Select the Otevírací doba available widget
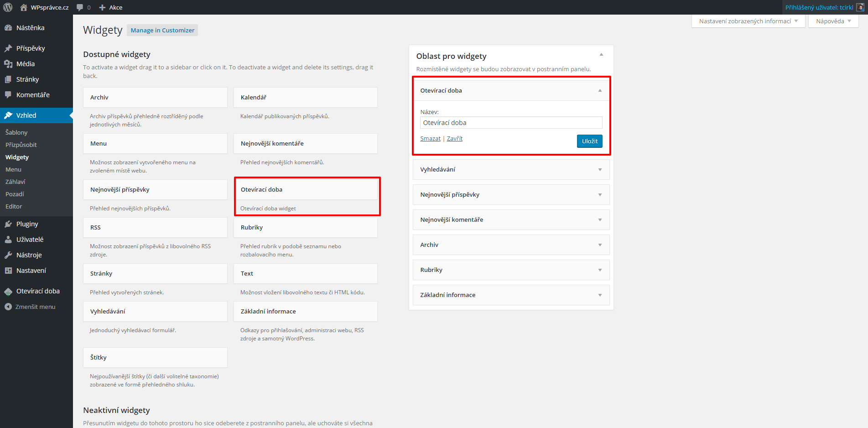868x428 pixels. click(306, 190)
